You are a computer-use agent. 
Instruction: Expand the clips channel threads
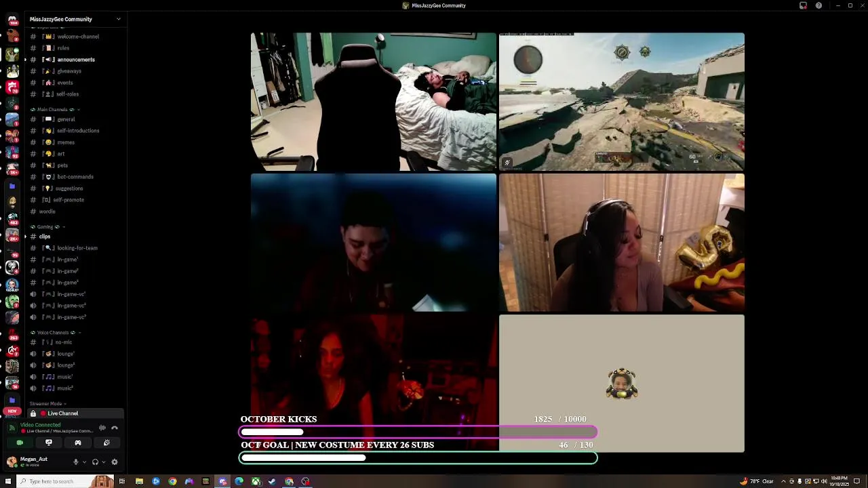coord(25,237)
